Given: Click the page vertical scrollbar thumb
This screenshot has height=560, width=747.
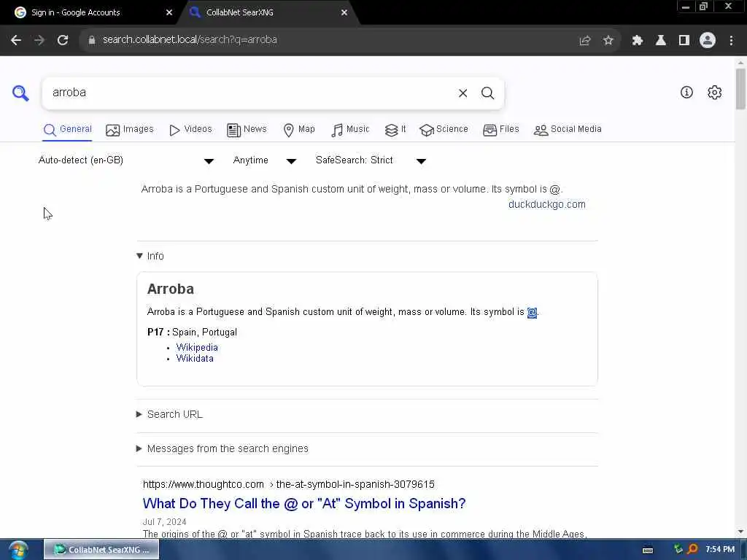Looking at the screenshot, I should pyautogui.click(x=740, y=88).
